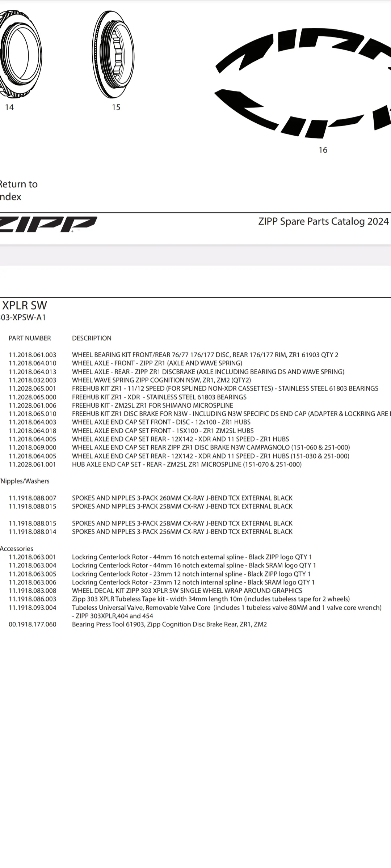Viewport: 391px width, 868px height.
Task: Select part number 11.2018.064.003
Action: click(x=33, y=422)
